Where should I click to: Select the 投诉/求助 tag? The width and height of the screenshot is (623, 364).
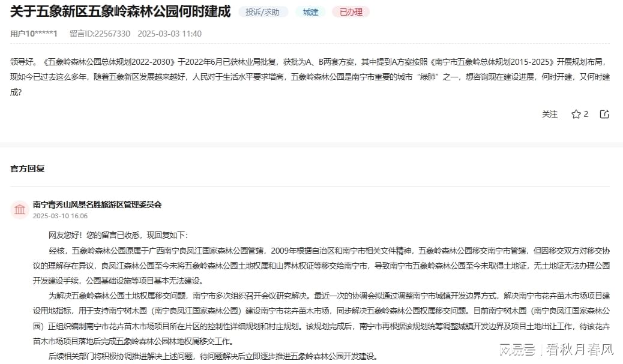[262, 13]
